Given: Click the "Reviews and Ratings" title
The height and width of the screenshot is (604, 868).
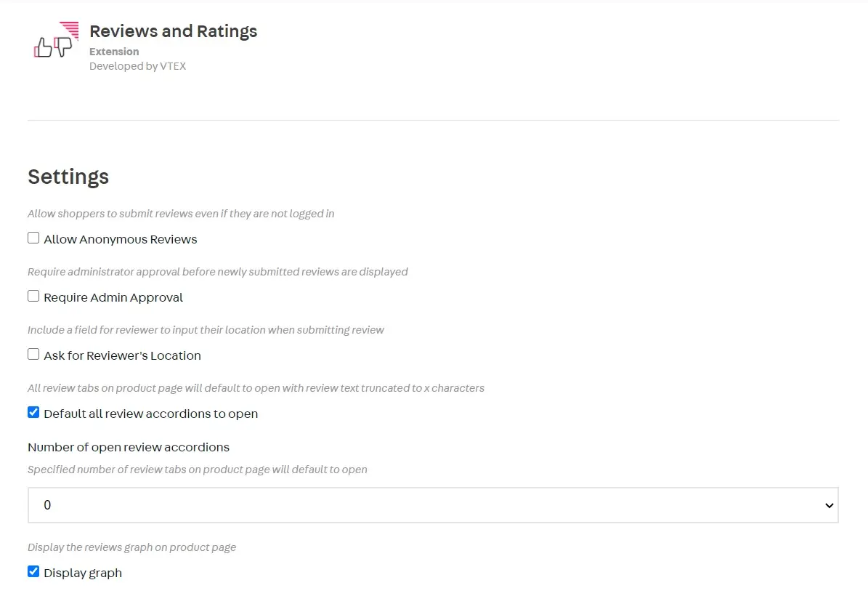Looking at the screenshot, I should [x=173, y=31].
